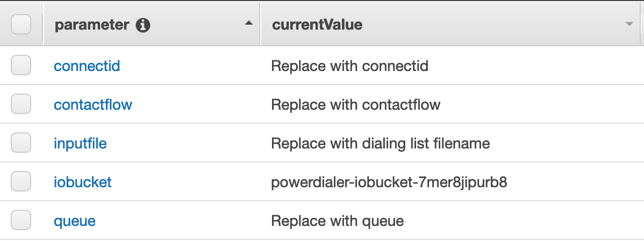Screen dimensions: 644x241
Task: Select the inputfile row checkbox
Action: pos(21,143)
